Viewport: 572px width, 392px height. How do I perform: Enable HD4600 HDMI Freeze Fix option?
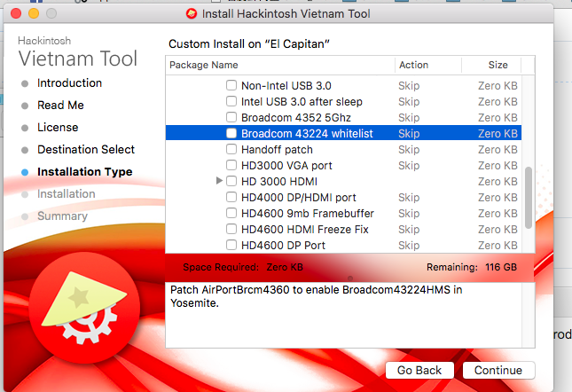231,230
